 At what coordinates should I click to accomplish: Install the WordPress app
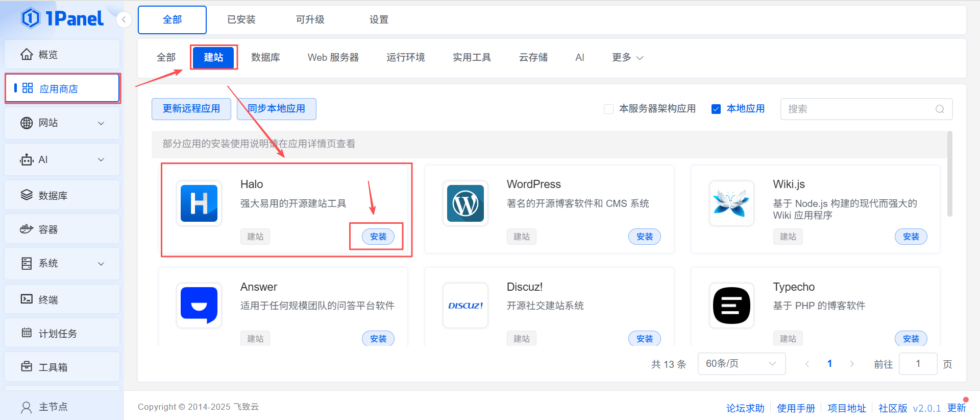(645, 237)
